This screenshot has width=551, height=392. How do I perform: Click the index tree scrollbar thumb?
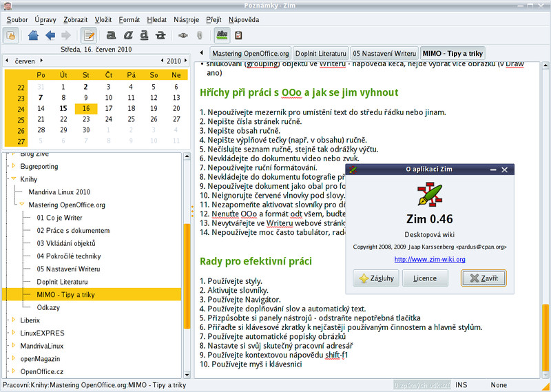coord(187,276)
